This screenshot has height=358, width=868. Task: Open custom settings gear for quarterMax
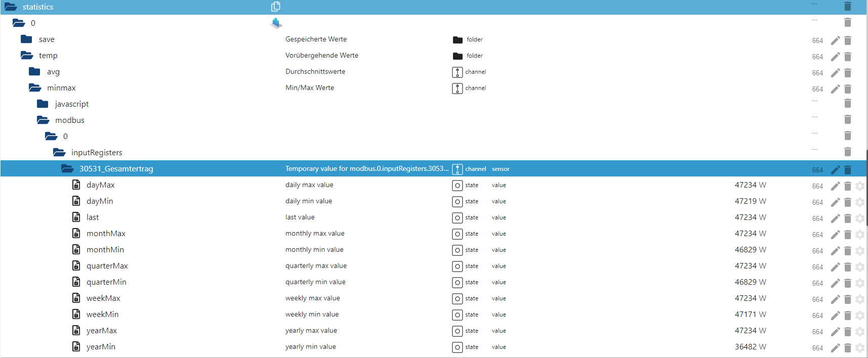click(x=860, y=267)
